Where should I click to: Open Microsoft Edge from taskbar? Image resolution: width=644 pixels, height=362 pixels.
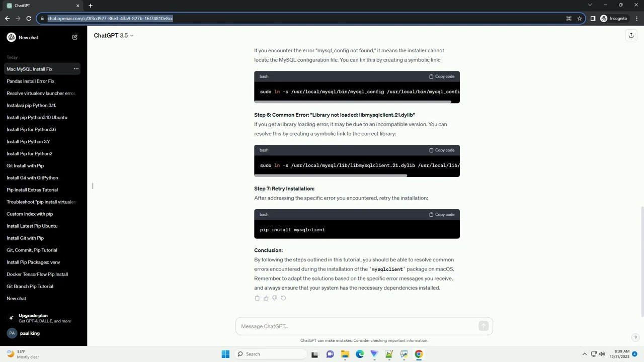360,354
